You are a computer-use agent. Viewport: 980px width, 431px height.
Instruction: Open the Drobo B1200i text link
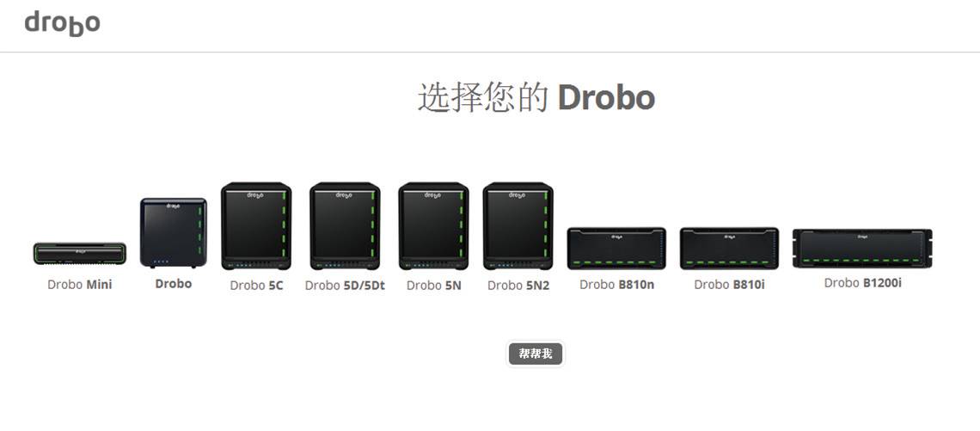coord(862,283)
